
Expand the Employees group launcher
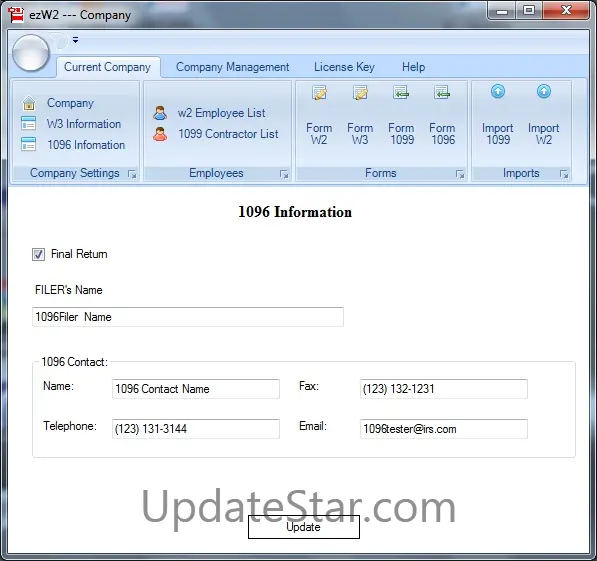tap(284, 174)
